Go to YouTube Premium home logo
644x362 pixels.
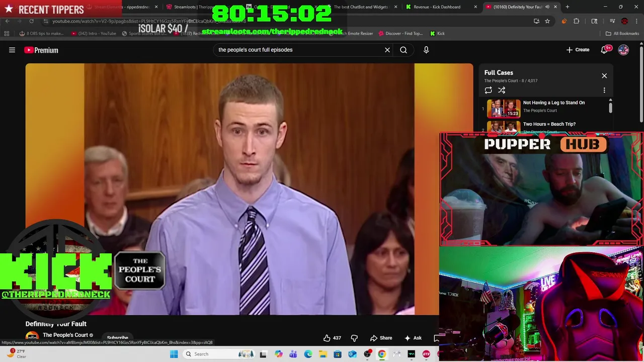point(41,50)
